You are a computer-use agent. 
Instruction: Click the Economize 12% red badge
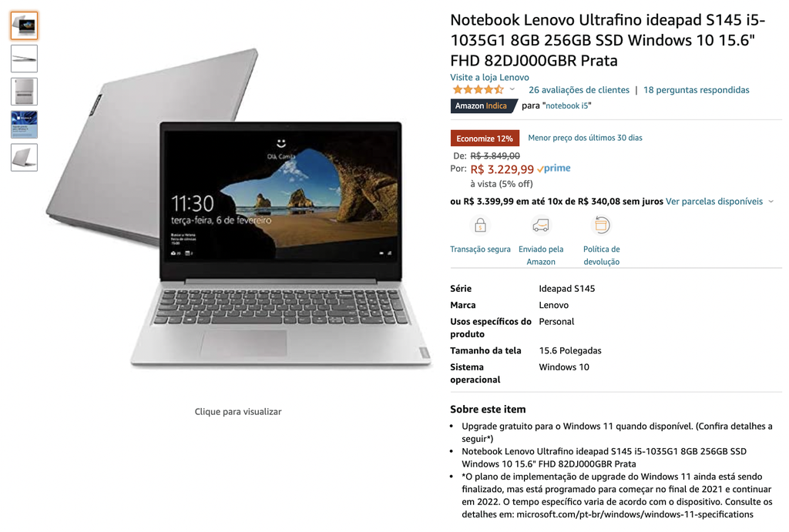click(x=485, y=139)
